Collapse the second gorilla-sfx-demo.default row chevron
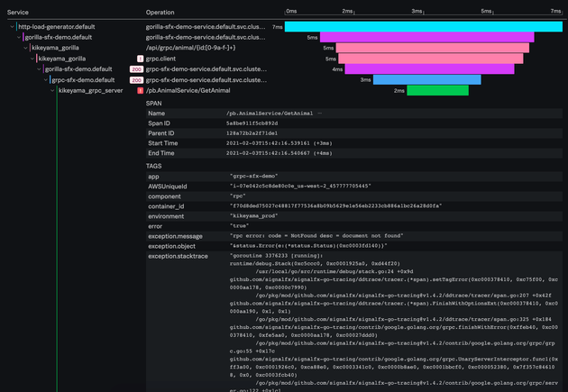 [x=39, y=69]
